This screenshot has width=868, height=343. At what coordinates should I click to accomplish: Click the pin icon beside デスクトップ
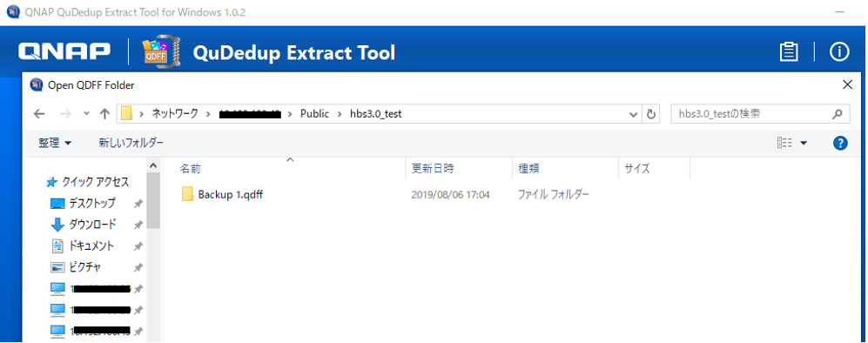point(138,204)
